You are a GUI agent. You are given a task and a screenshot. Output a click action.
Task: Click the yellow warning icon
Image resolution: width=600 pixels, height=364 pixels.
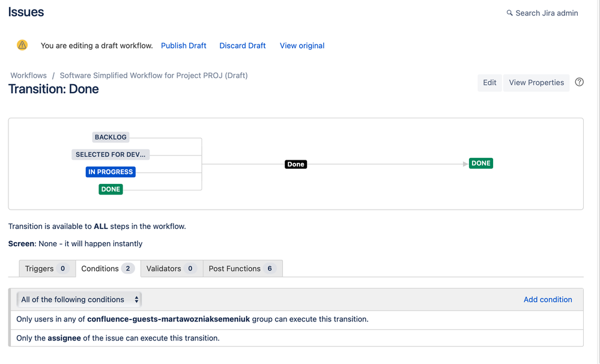click(x=22, y=45)
